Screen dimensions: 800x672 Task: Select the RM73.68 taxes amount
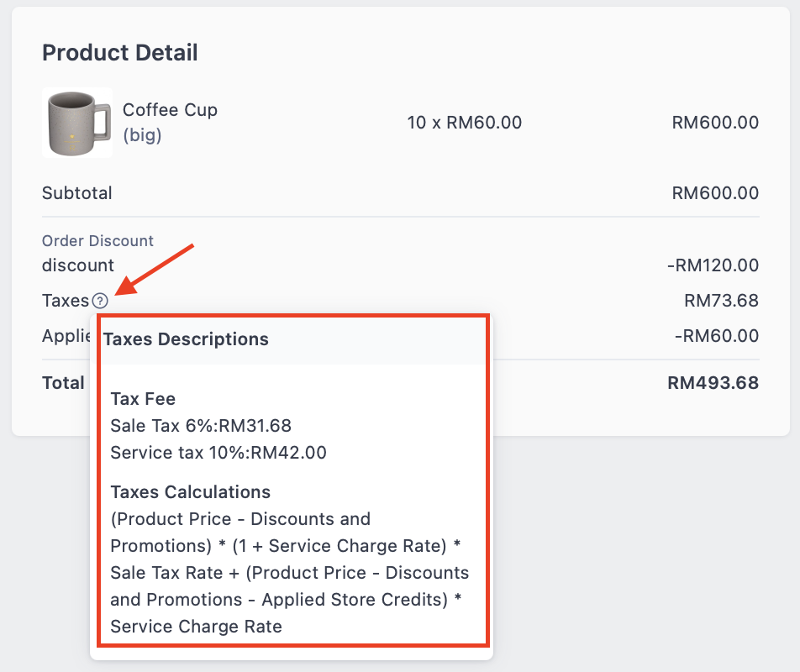pyautogui.click(x=721, y=301)
